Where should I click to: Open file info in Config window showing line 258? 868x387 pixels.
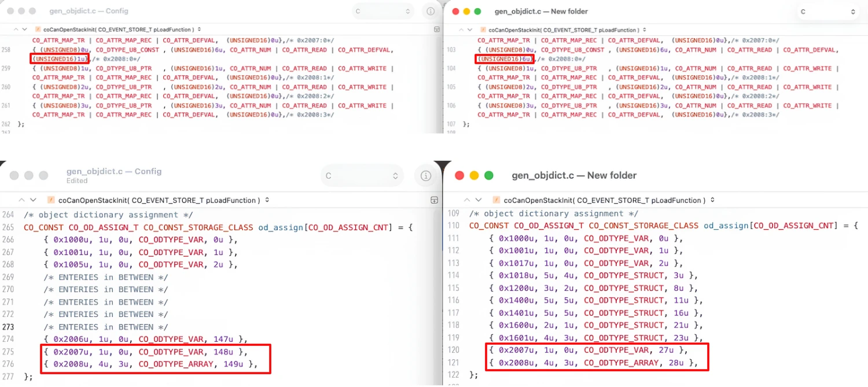[x=430, y=12]
